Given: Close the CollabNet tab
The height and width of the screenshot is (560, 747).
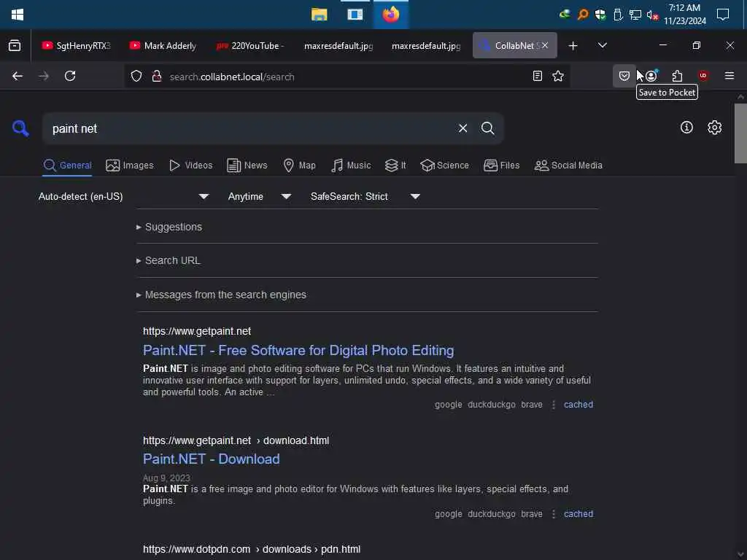Looking at the screenshot, I should (544, 45).
